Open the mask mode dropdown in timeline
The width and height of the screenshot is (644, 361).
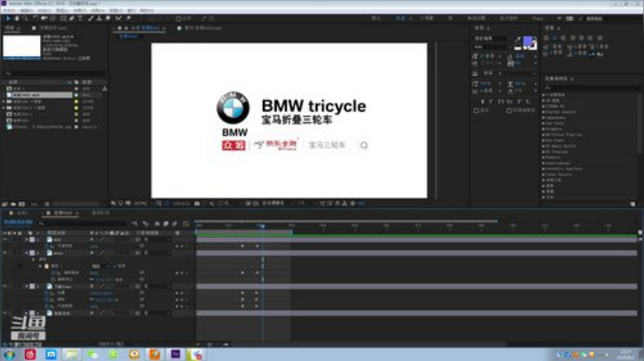click(99, 266)
